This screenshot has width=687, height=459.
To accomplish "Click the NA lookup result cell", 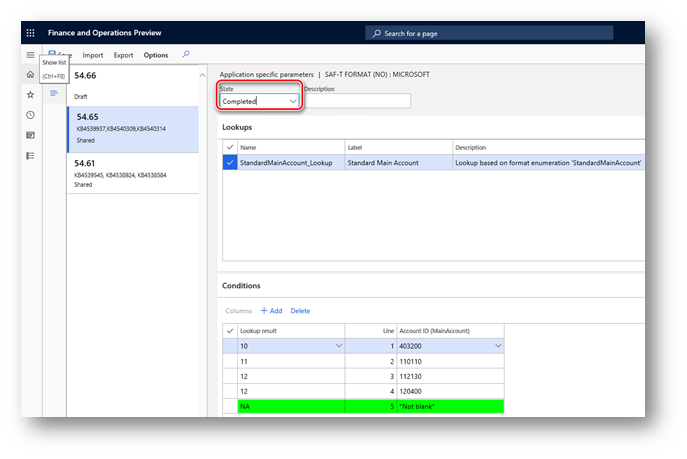I will tap(291, 406).
